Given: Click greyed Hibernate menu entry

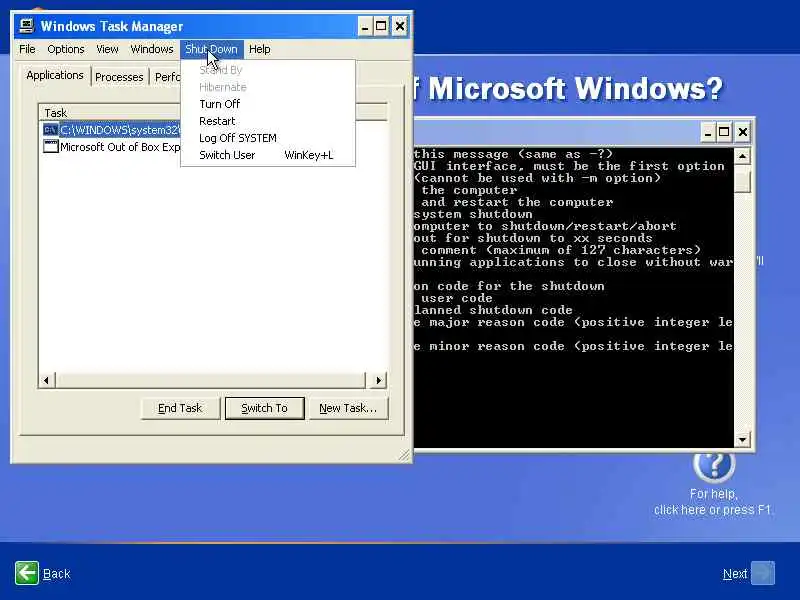Looking at the screenshot, I should 267,87.
